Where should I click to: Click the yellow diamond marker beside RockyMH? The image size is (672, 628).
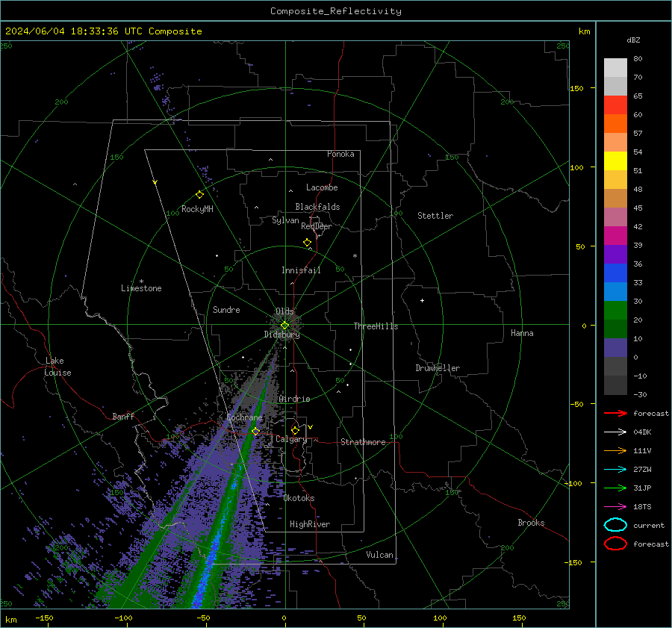click(199, 195)
